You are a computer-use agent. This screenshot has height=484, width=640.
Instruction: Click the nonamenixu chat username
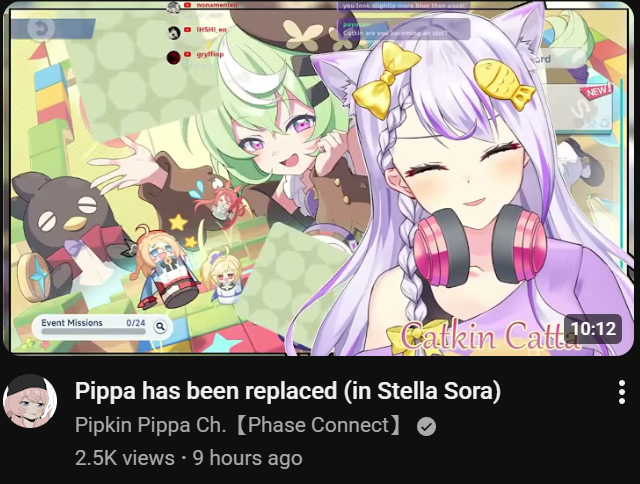pos(217,5)
